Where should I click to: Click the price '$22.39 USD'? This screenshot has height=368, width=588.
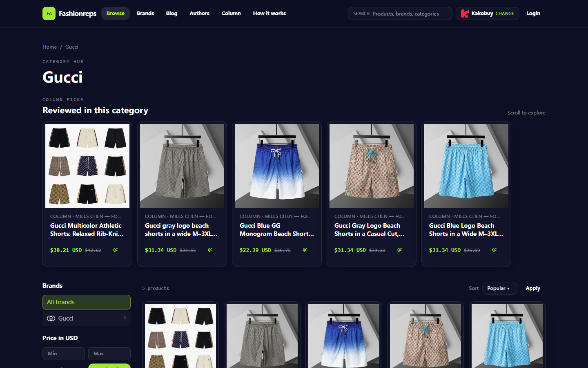[255, 250]
